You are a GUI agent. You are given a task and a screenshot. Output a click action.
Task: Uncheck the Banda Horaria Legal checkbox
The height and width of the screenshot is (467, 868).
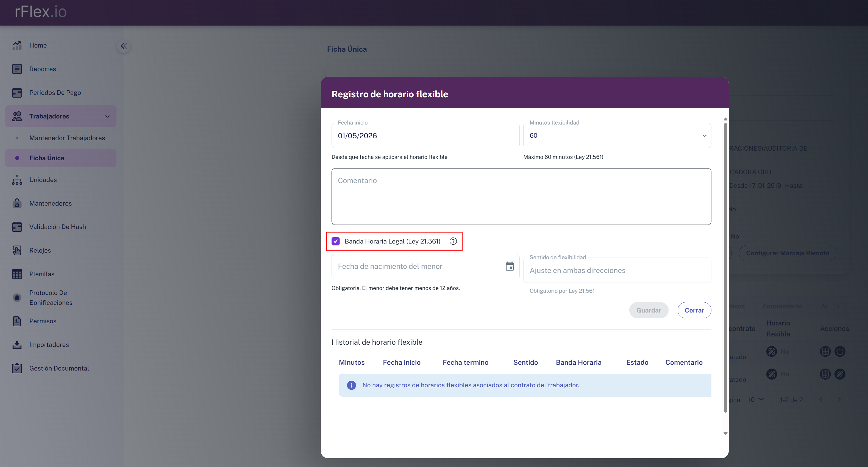(x=336, y=241)
